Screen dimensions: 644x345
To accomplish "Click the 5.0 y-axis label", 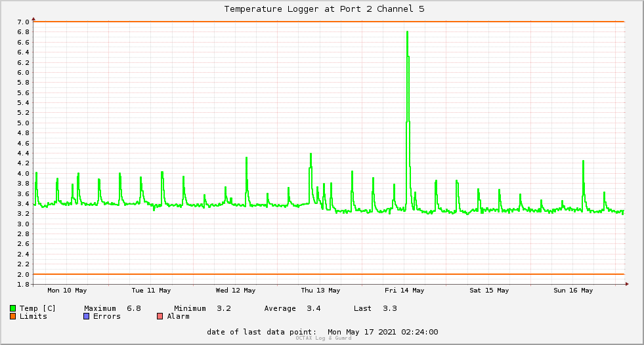I will point(23,123).
